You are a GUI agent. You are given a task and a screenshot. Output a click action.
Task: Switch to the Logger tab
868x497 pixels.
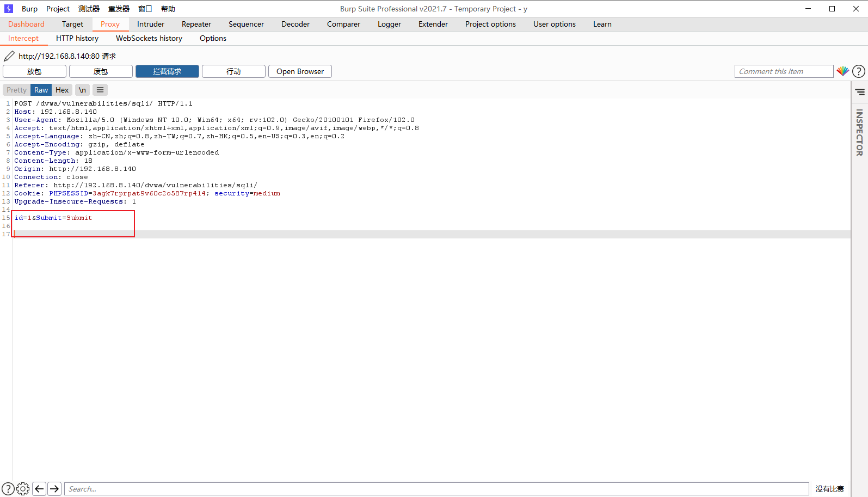point(389,24)
